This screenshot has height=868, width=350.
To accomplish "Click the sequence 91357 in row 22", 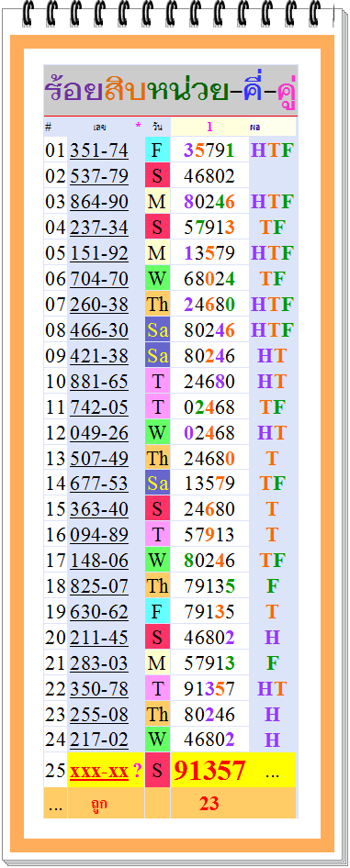I will (x=209, y=689).
